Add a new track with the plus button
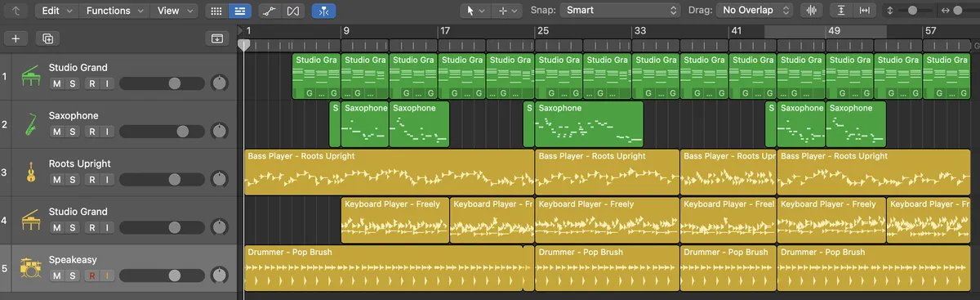 [16, 38]
